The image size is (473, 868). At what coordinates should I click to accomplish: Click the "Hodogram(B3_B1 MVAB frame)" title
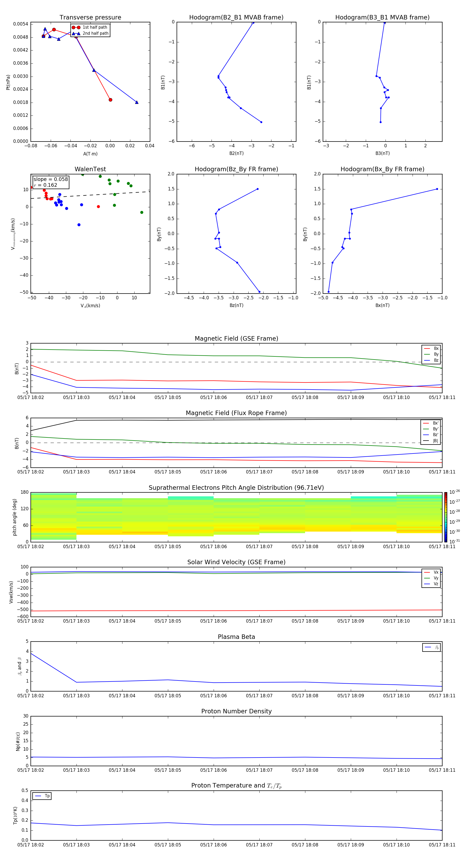pos(382,18)
